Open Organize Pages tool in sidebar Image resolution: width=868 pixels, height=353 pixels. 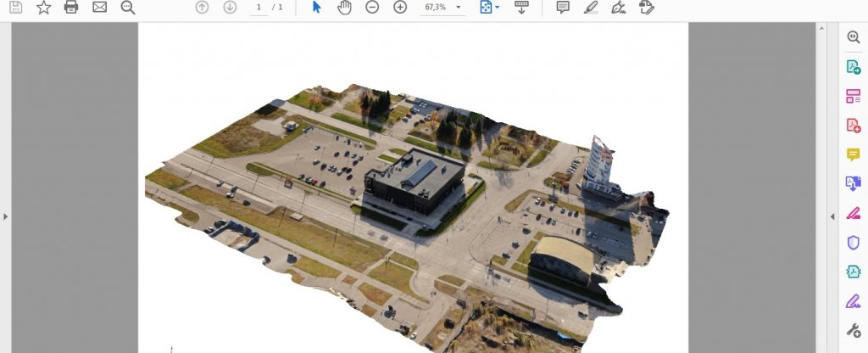pyautogui.click(x=854, y=96)
